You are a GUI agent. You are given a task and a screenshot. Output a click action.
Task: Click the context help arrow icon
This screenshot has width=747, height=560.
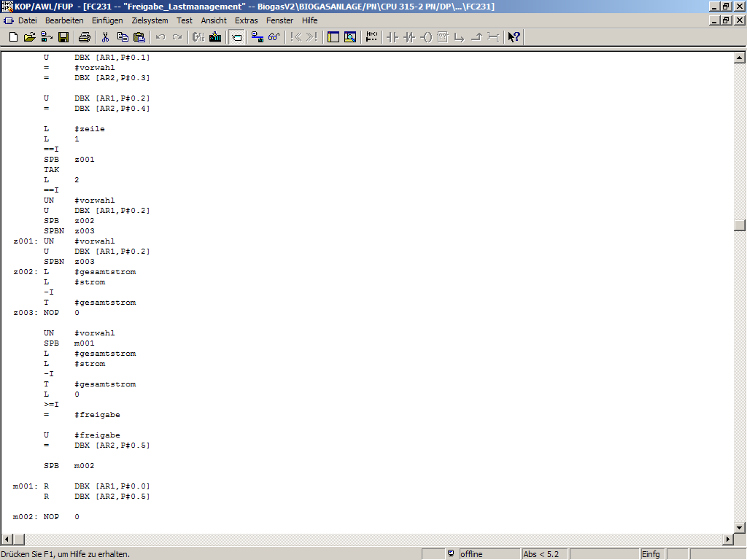coord(514,37)
